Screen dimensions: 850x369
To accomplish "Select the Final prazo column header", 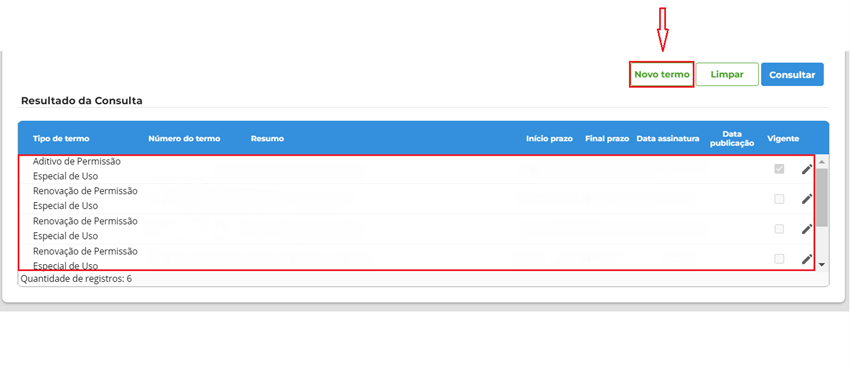I will [x=607, y=139].
